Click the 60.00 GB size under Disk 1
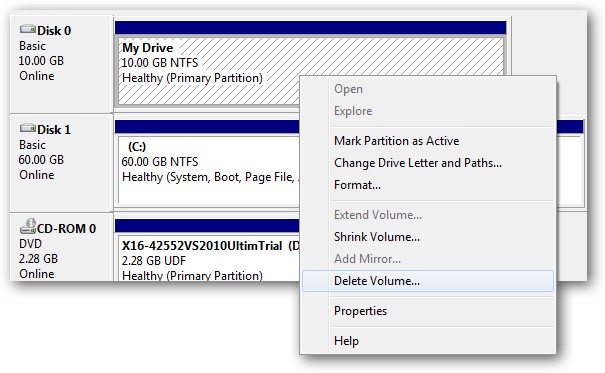 pos(41,160)
